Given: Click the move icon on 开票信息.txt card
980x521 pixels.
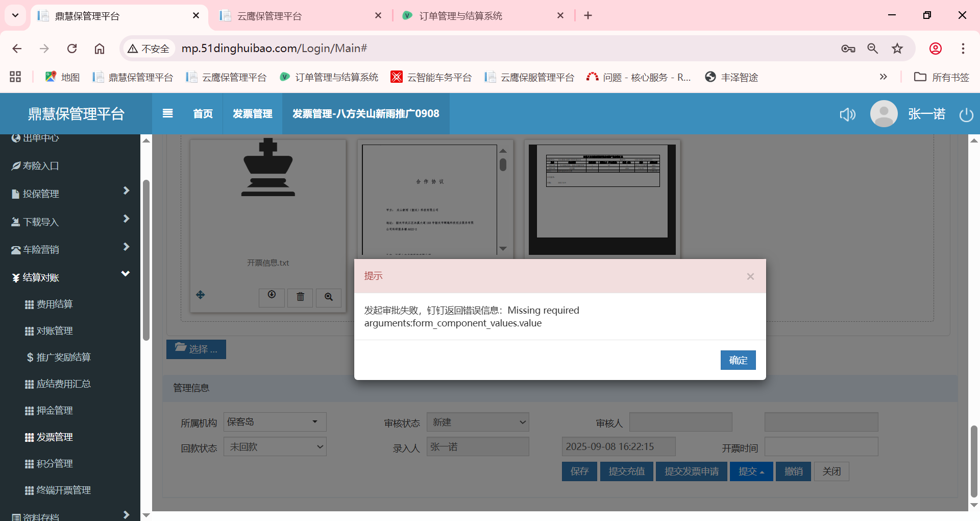Looking at the screenshot, I should click(201, 295).
